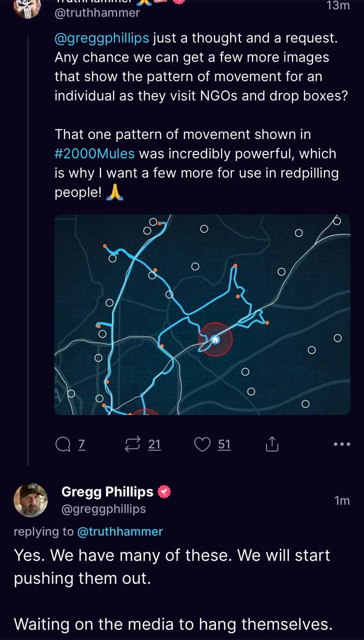Open the @truthhammer handle at top
364x640 pixels.
click(x=97, y=13)
